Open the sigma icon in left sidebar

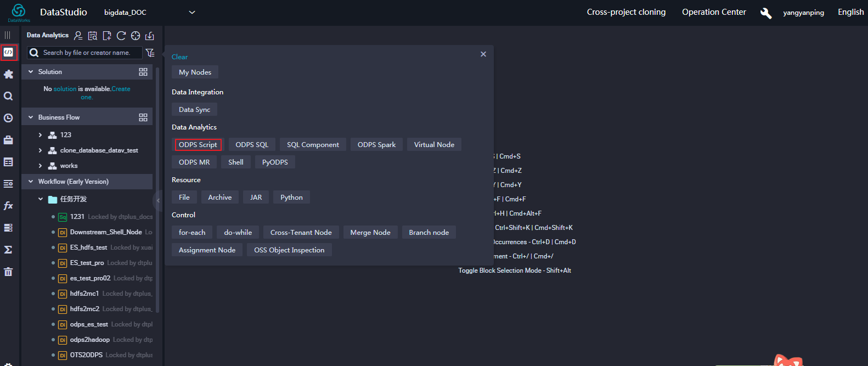[8, 250]
